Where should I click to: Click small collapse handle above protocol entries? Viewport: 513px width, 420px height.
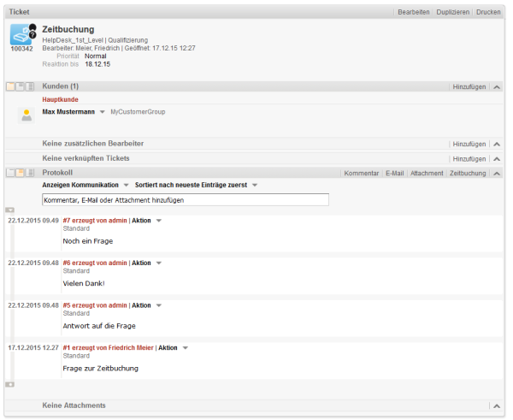pos(9,210)
